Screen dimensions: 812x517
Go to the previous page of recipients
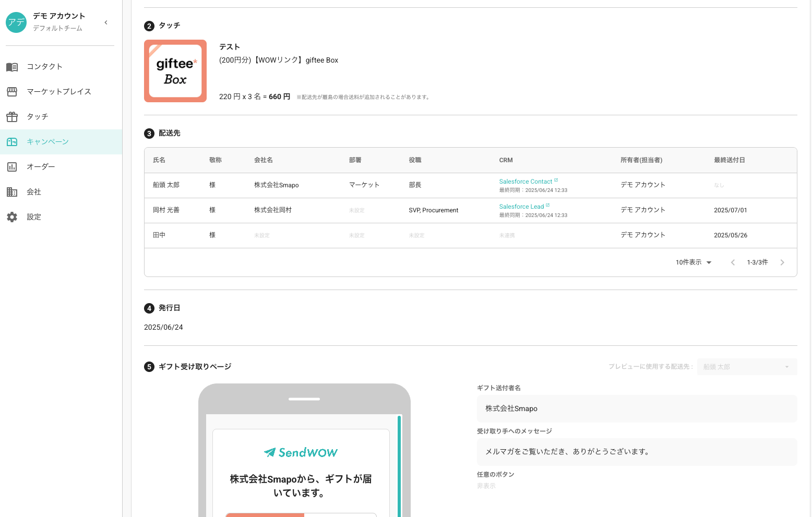click(733, 262)
